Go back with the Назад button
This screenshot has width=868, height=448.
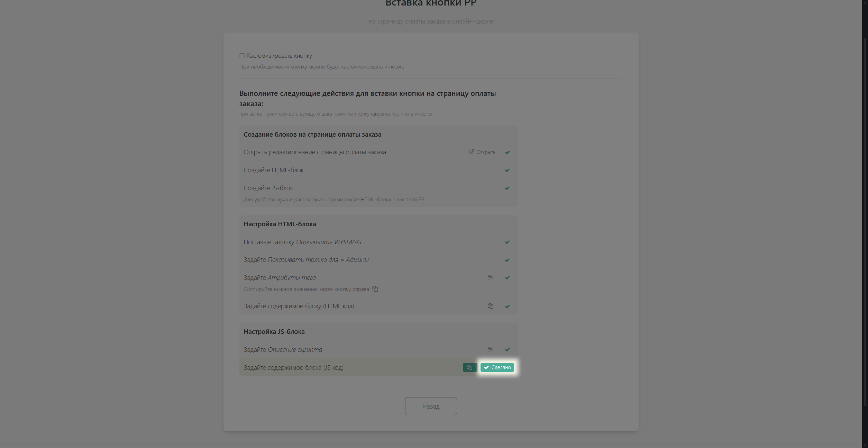click(431, 406)
